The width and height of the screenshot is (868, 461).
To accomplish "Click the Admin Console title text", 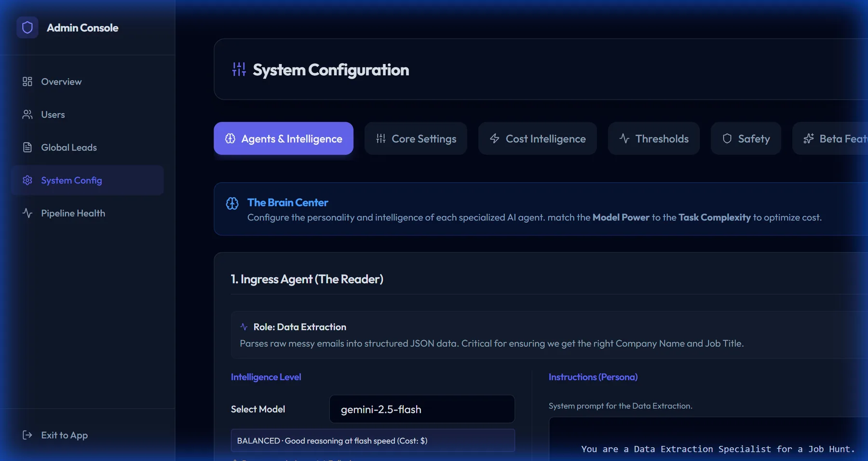I will pyautogui.click(x=82, y=27).
